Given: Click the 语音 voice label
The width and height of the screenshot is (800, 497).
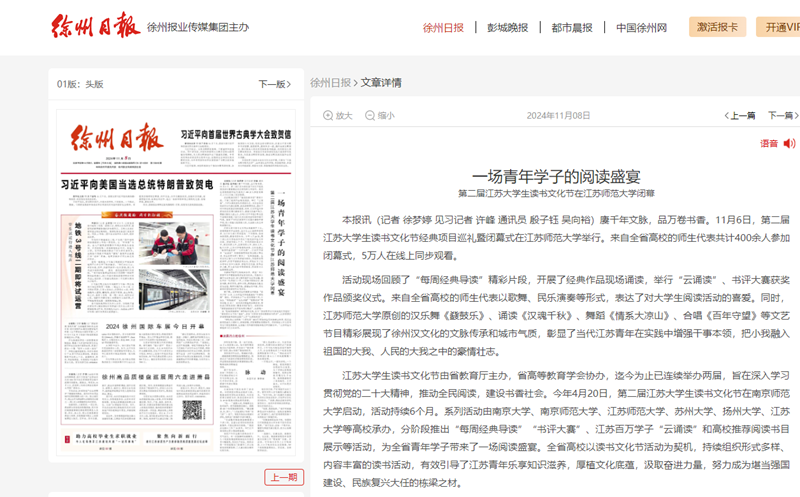Looking at the screenshot, I should [x=768, y=144].
